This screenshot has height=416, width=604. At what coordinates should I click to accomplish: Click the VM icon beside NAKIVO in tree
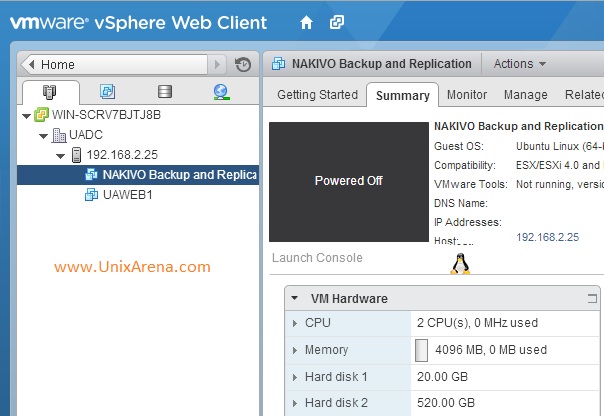91,175
